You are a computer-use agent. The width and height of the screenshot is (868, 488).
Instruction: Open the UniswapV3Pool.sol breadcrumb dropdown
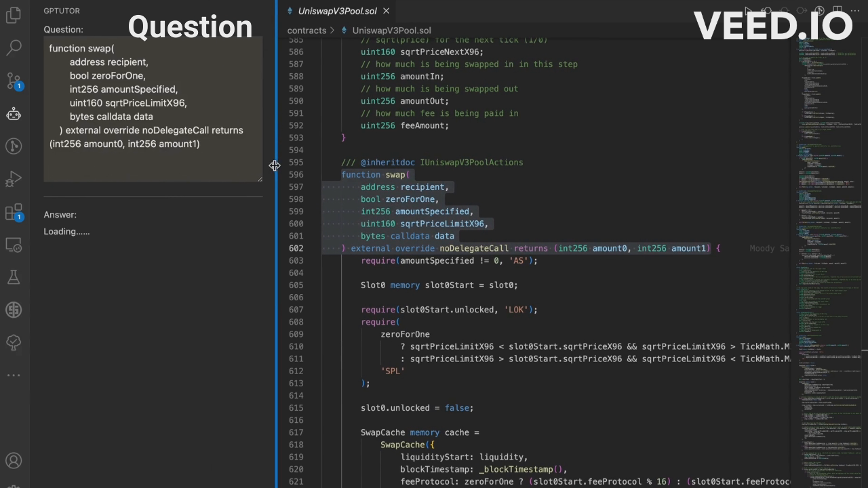click(x=391, y=30)
